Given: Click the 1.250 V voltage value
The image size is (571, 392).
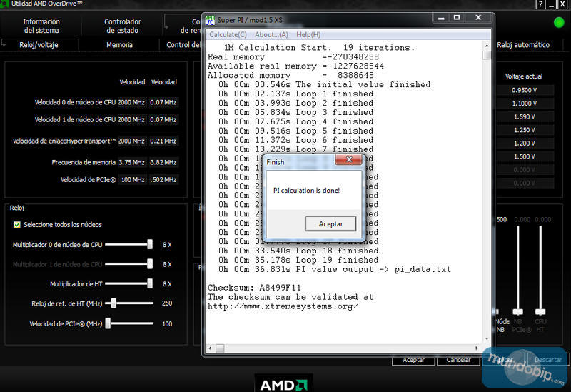Looking at the screenshot, I should pos(524,130).
